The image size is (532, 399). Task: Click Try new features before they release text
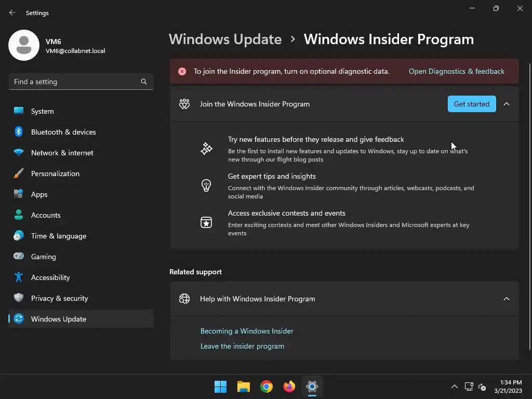tap(316, 139)
